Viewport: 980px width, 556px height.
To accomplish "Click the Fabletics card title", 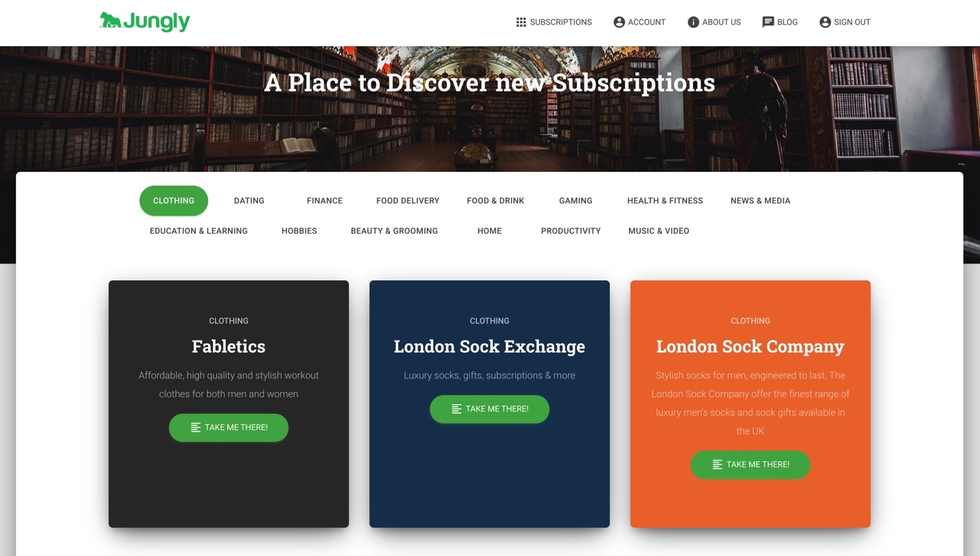I will click(x=229, y=346).
